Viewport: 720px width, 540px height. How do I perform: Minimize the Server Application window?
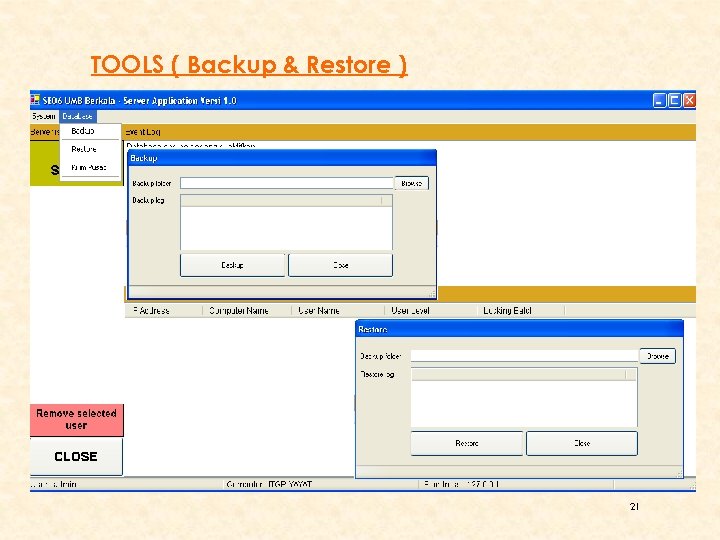659,101
